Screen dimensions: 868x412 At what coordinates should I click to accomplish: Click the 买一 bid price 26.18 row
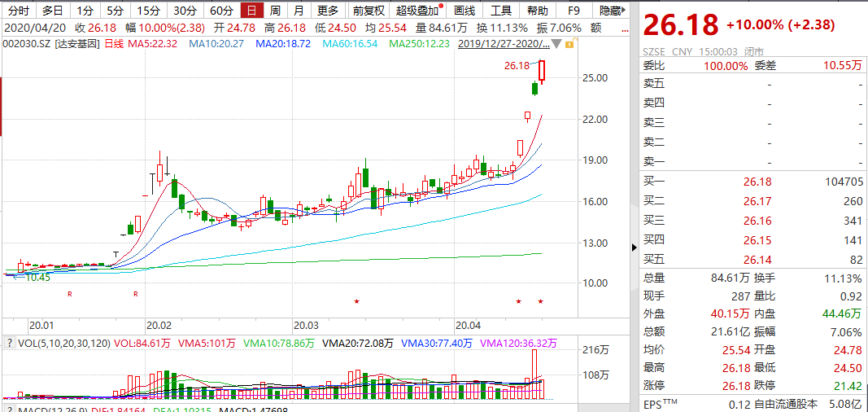click(x=755, y=182)
